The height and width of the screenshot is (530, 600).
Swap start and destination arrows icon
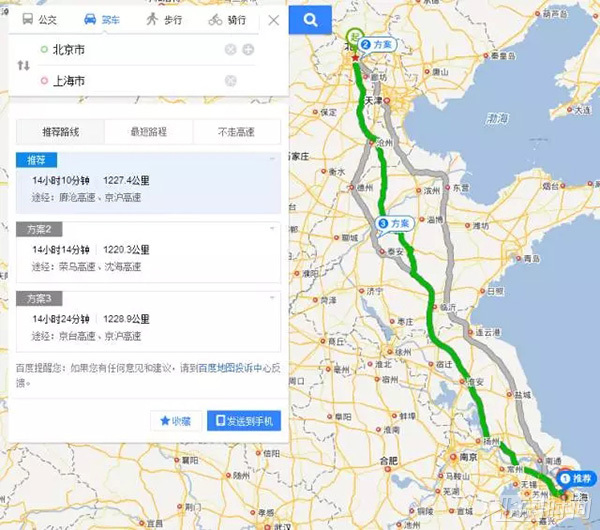pyautogui.click(x=23, y=65)
